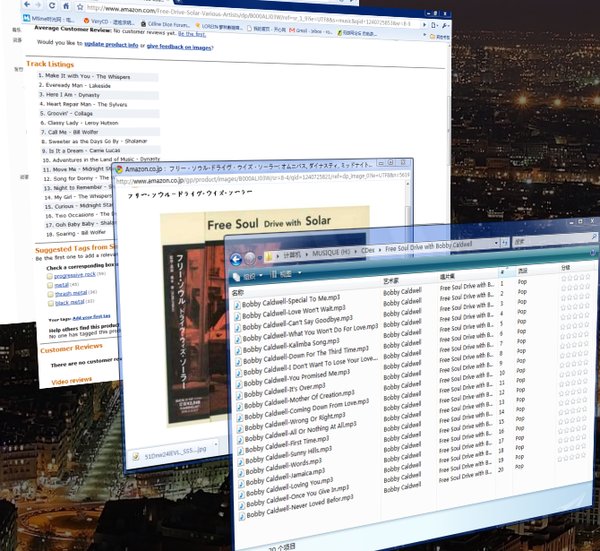This screenshot has height=551, width=600.
Task: Expand the arrow beside the downloaded jpg item
Action: (215, 444)
